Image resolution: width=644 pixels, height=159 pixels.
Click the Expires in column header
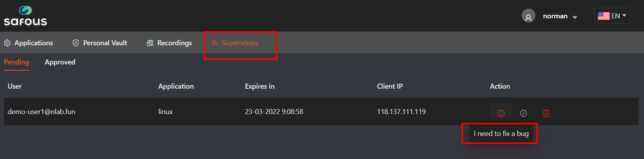coord(260,86)
